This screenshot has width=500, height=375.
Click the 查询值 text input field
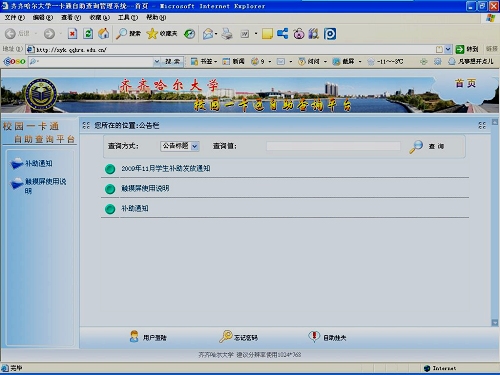click(x=333, y=146)
